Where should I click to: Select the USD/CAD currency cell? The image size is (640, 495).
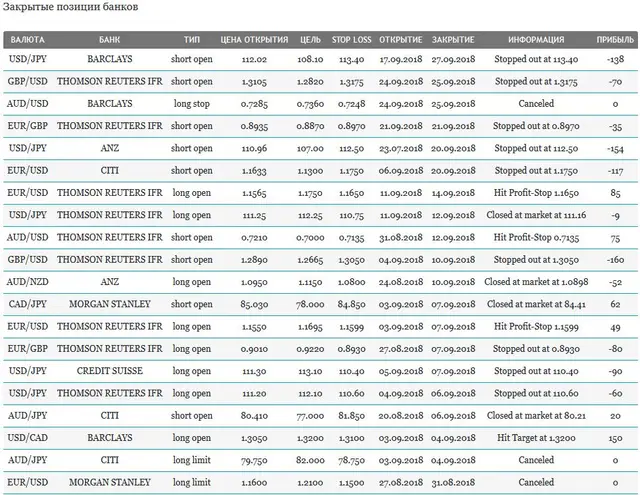tap(27, 438)
